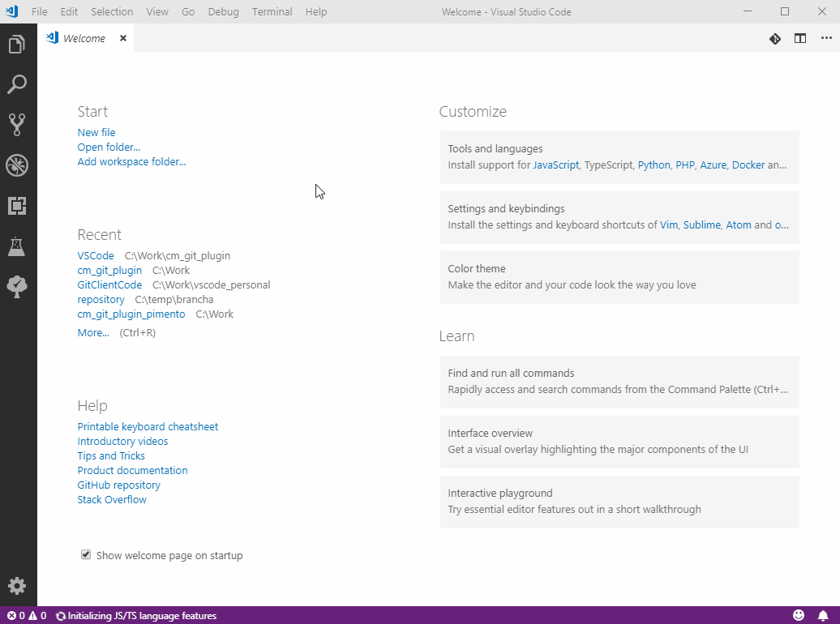Open the Test flask icon in activity bar
The width and height of the screenshot is (840, 624).
pyautogui.click(x=17, y=246)
